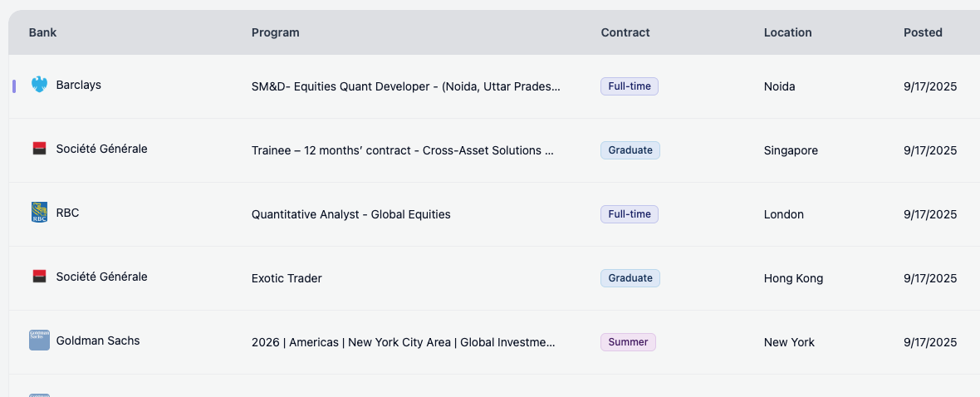This screenshot has height=397, width=980.
Task: Click the Graduate badge in the Singapore row
Action: (630, 150)
